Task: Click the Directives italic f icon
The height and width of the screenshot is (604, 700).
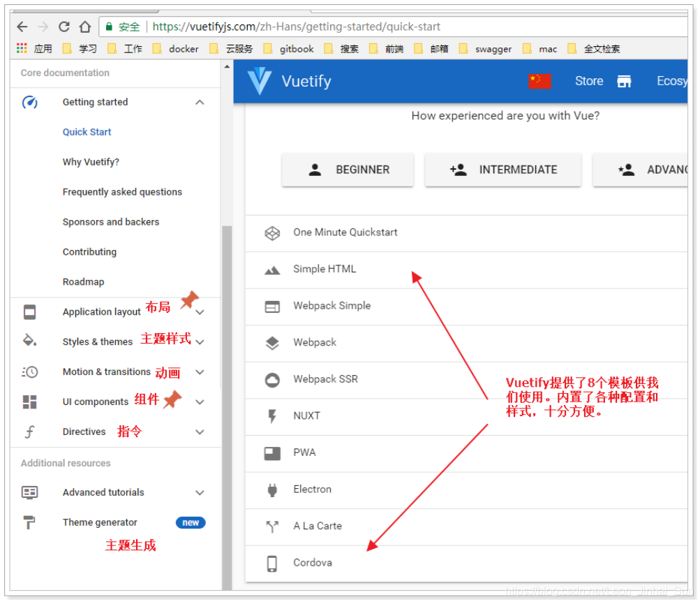Action: click(x=29, y=432)
